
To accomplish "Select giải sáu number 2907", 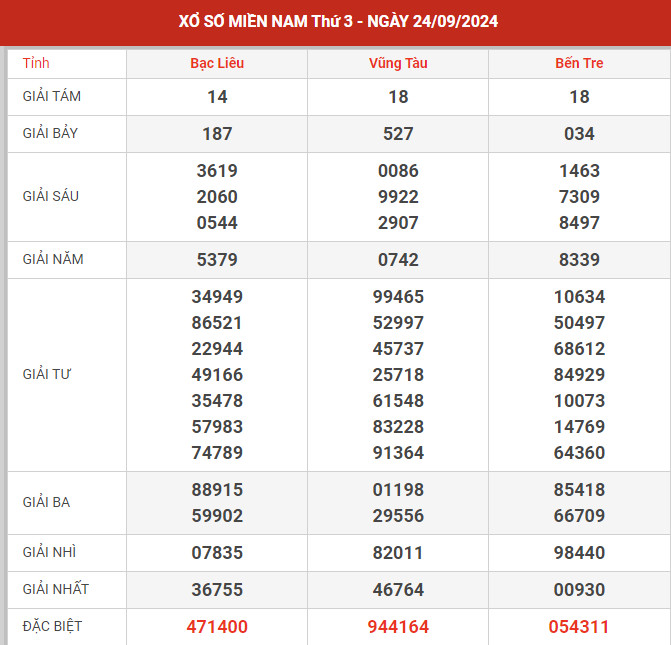I will pos(398,223).
